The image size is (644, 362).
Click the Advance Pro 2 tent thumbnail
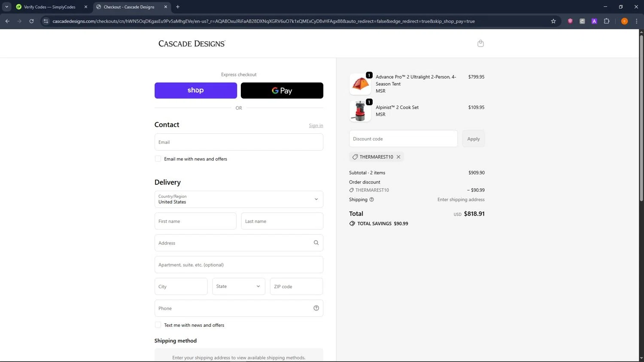(360, 84)
